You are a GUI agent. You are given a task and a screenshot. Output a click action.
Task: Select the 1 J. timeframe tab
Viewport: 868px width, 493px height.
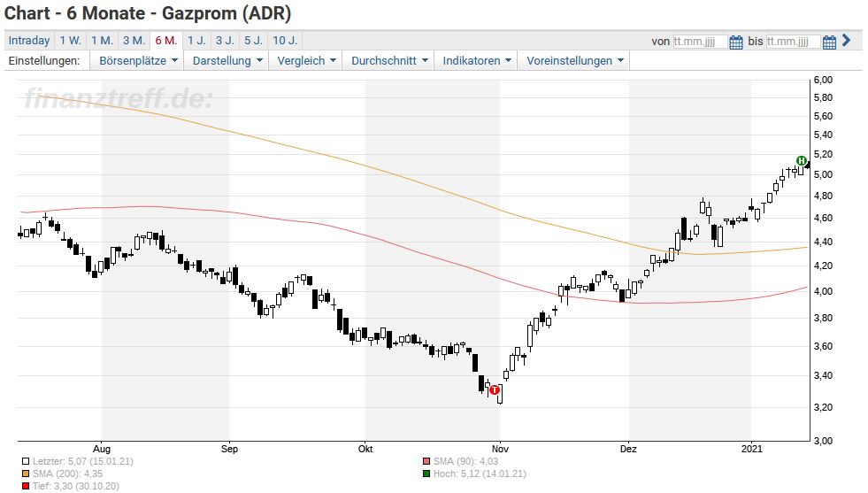(x=196, y=41)
